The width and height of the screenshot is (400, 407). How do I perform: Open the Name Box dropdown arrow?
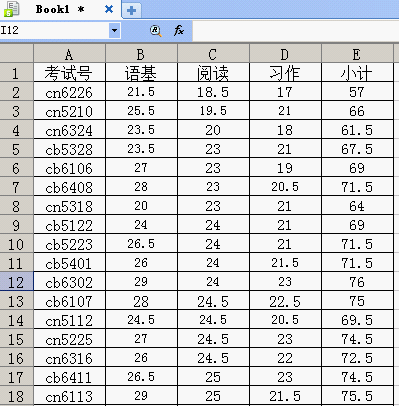[114, 30]
